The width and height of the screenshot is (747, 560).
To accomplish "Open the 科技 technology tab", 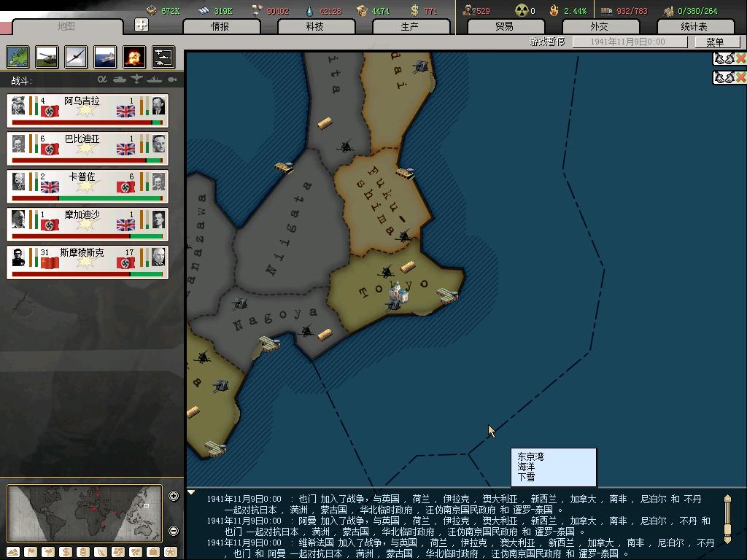I will [315, 26].
